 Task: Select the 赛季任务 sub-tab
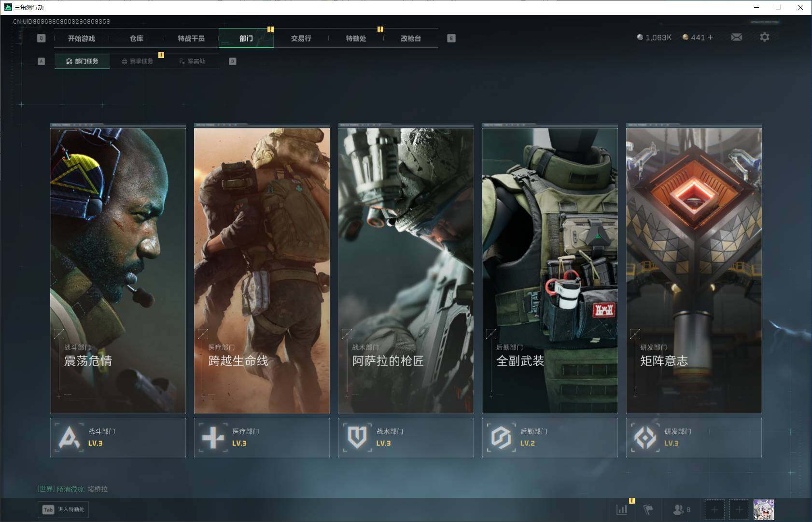137,61
